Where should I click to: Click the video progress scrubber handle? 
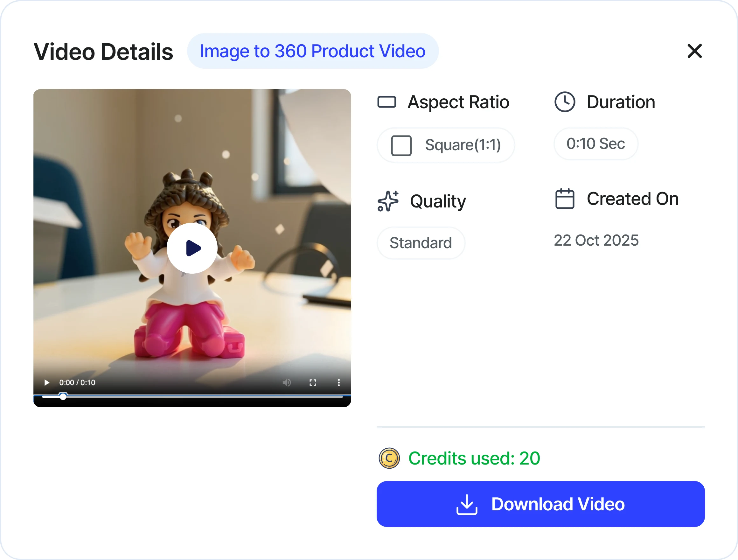click(x=63, y=396)
